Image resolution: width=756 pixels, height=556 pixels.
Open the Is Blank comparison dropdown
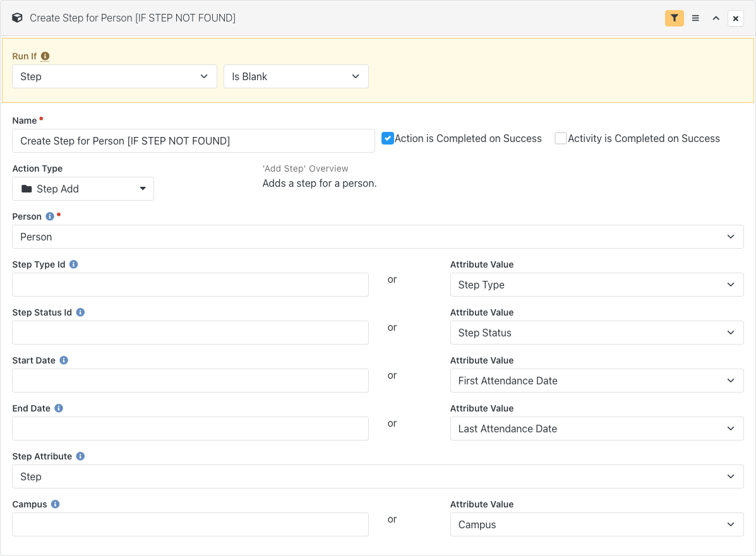[x=296, y=76]
